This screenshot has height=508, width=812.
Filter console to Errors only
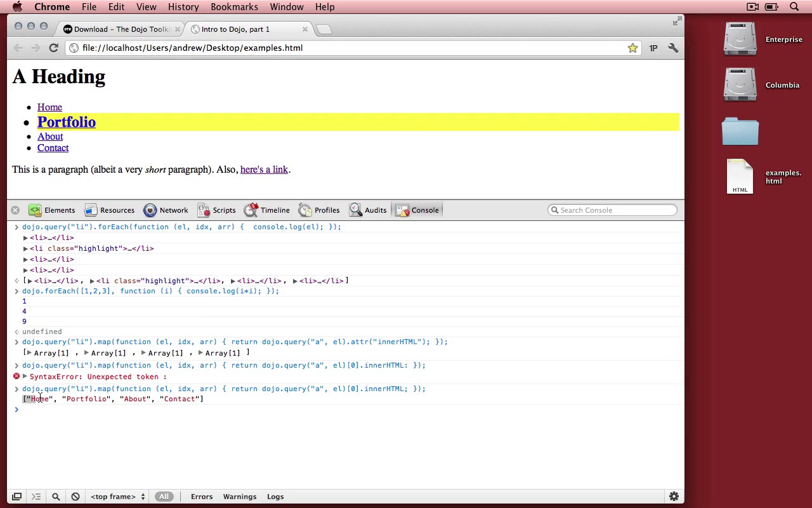[x=202, y=497]
